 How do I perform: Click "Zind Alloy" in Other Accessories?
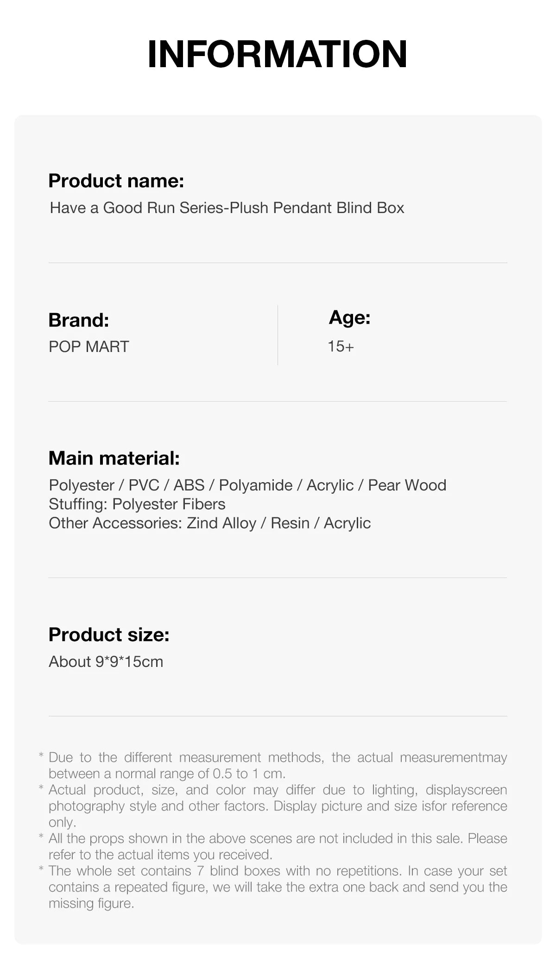tap(221, 523)
